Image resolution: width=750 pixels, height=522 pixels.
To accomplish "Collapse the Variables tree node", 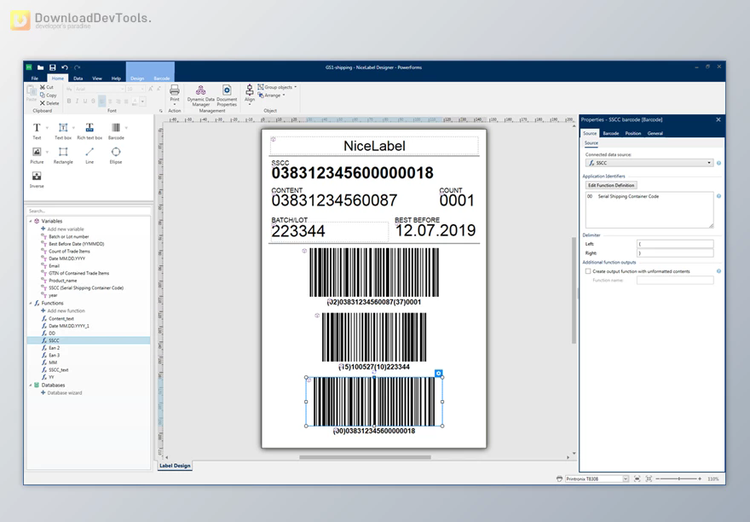I will pyautogui.click(x=30, y=221).
